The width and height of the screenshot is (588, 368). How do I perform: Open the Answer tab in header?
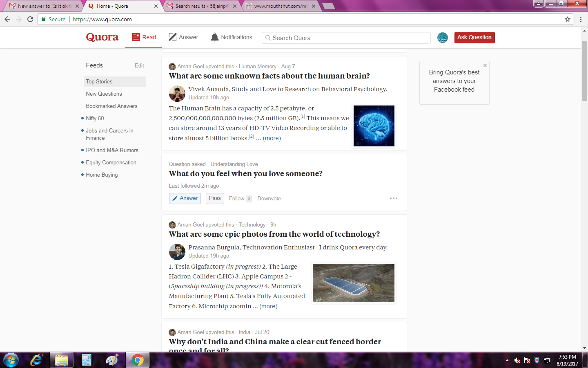[x=183, y=37]
